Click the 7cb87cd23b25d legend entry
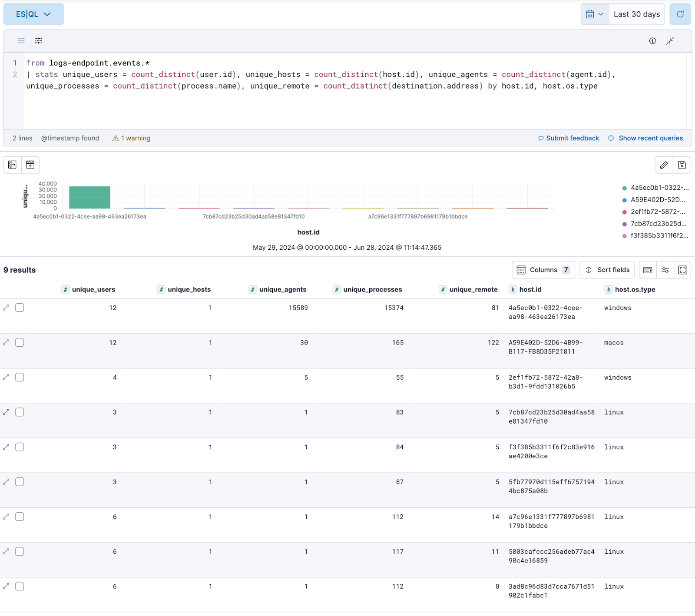Image resolution: width=695 pixels, height=616 pixels. point(659,224)
